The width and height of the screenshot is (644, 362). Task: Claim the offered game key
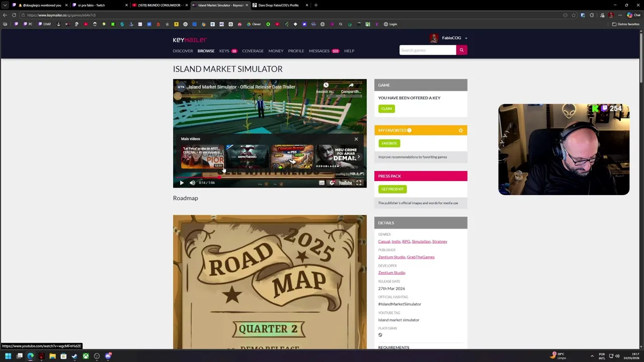tap(386, 109)
